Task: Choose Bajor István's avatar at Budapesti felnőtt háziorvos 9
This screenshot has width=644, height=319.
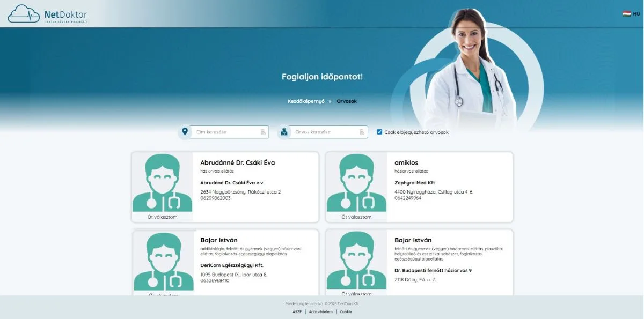Action: pyautogui.click(x=356, y=261)
